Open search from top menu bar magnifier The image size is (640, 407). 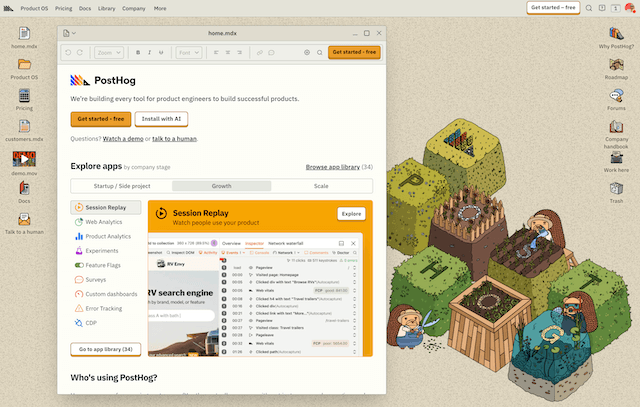(x=589, y=8)
